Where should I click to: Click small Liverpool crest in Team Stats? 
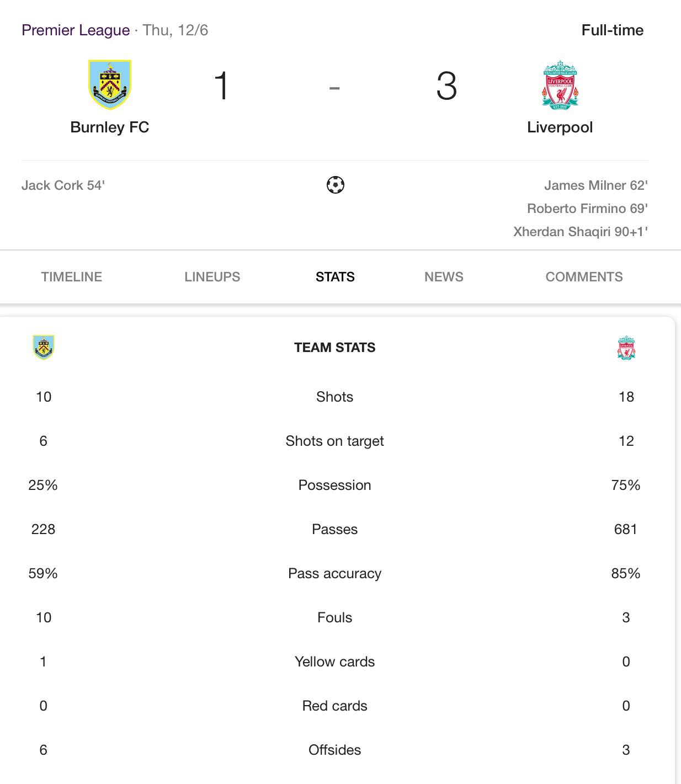[x=626, y=348]
